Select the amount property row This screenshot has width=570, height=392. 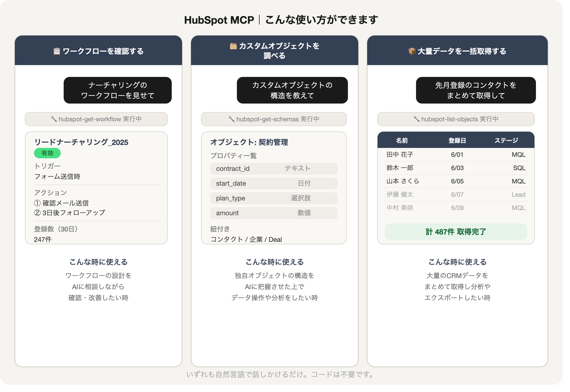(x=274, y=213)
